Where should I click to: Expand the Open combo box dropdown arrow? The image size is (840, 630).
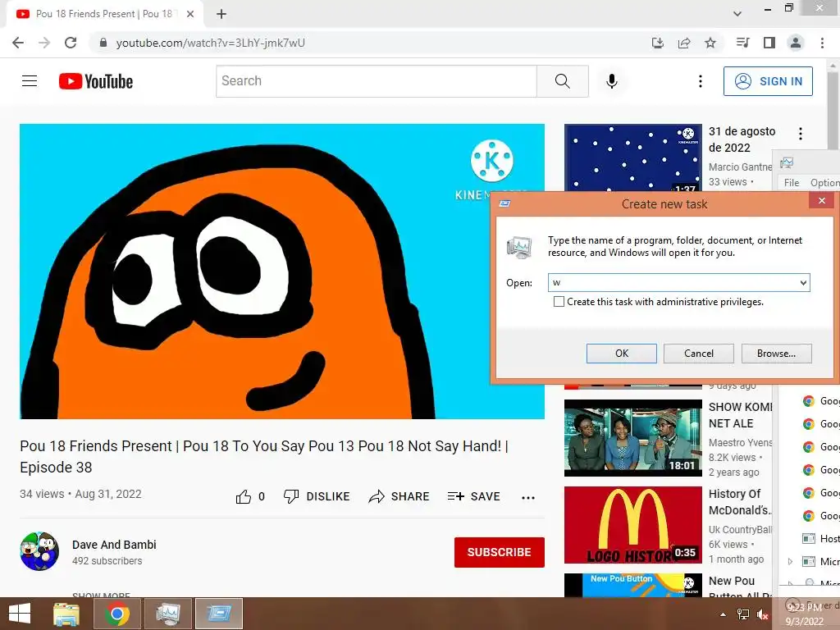coord(803,283)
